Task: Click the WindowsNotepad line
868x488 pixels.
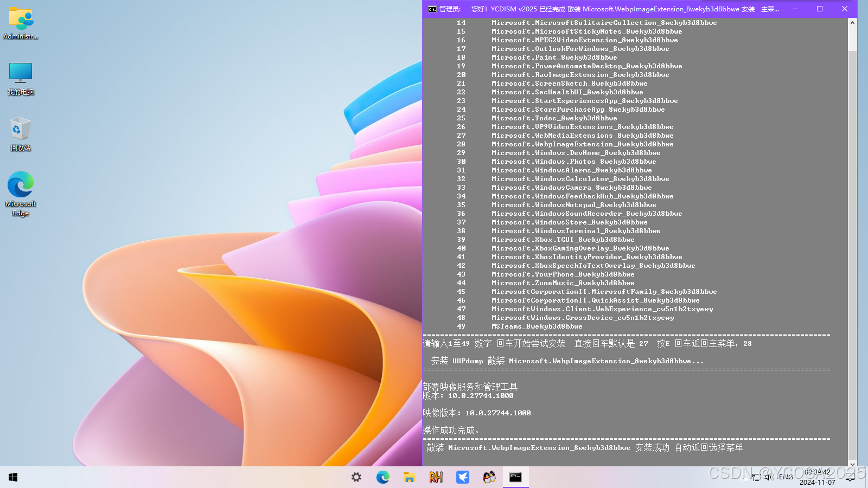Action: point(556,205)
